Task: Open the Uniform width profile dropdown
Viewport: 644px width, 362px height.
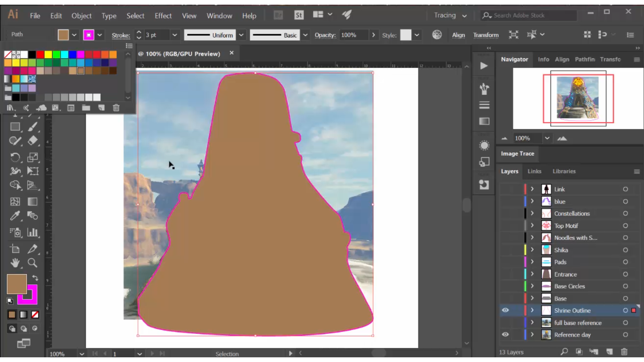Action: tap(241, 35)
